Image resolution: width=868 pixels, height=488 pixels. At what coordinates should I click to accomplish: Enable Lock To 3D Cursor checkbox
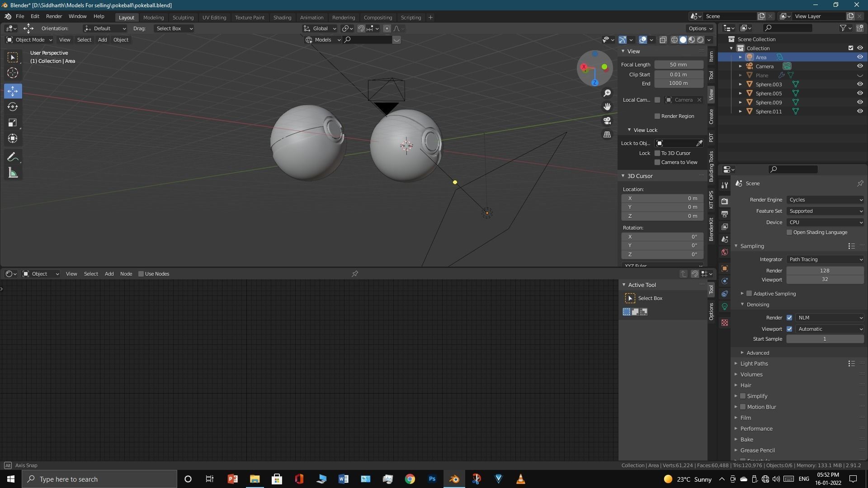coord(657,153)
